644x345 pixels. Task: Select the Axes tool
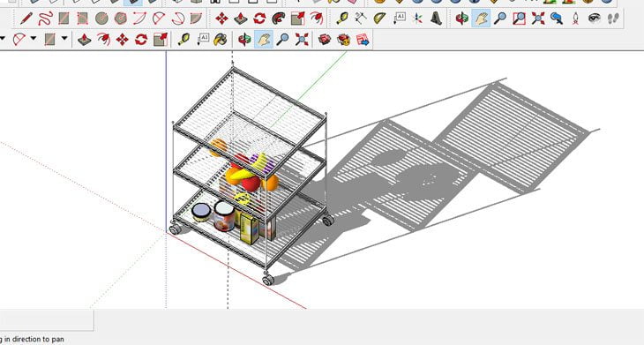tap(417, 19)
